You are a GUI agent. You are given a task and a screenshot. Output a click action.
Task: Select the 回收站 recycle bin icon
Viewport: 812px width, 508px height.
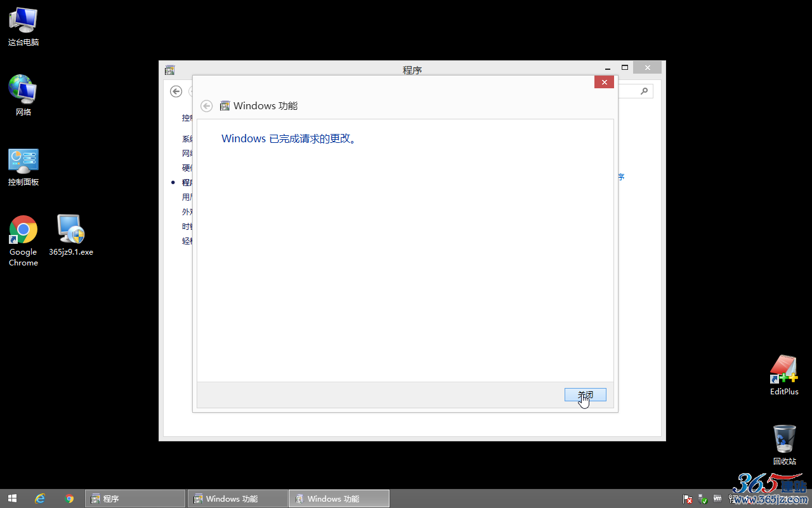785,445
